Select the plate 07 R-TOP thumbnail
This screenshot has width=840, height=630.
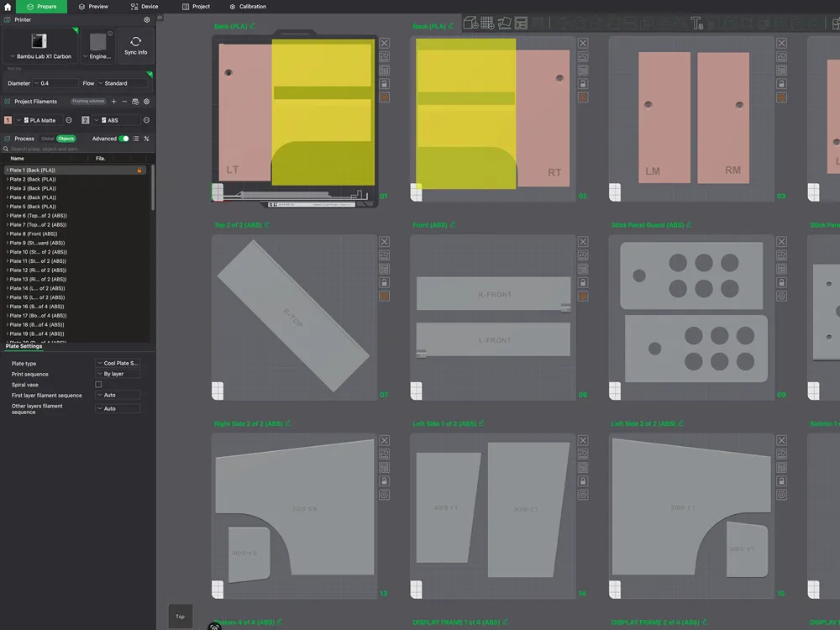(x=294, y=318)
